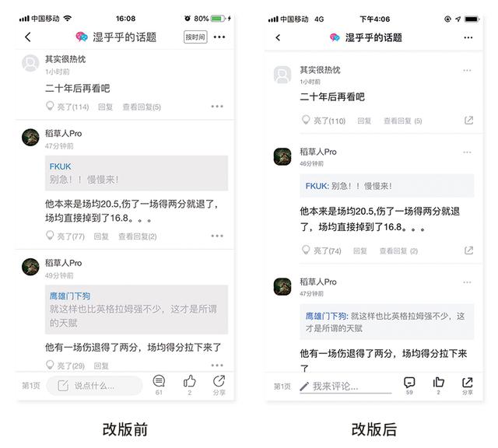
Task: Toggle the 按时间 sort button
Action: (195, 37)
